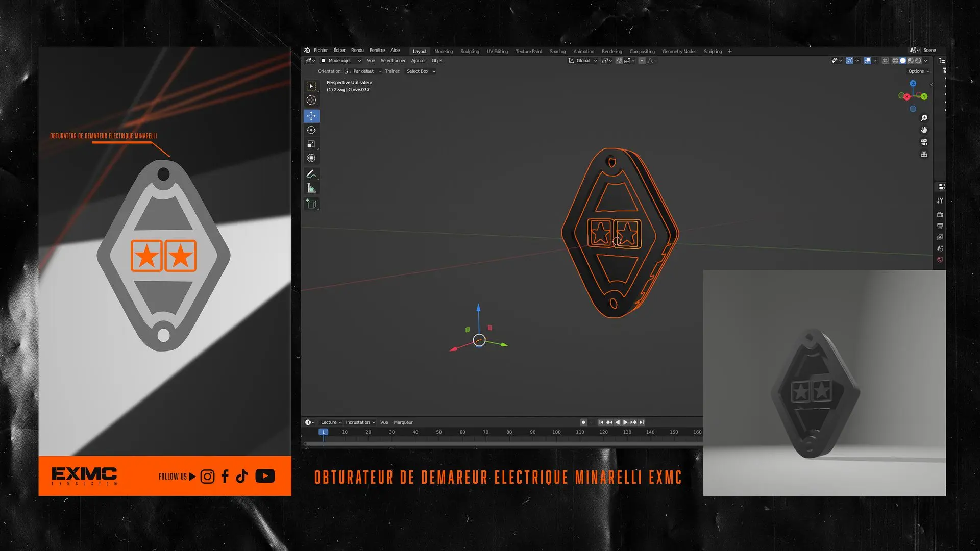This screenshot has height=551, width=980.
Task: Open the TikTok icon in Follow Us bar
Action: click(x=242, y=477)
